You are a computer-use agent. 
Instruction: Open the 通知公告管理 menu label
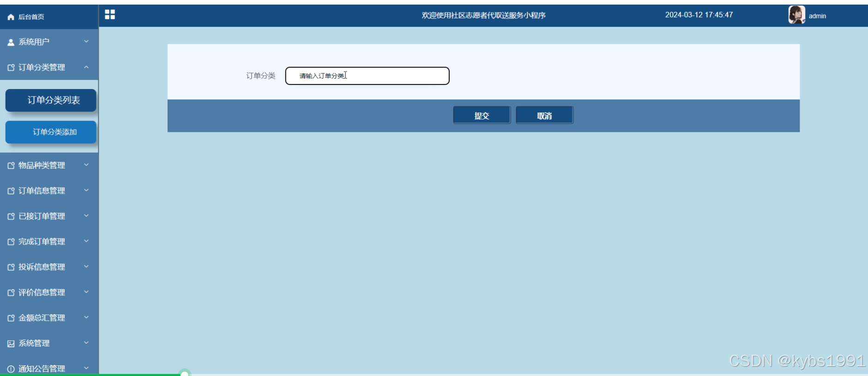(x=42, y=369)
